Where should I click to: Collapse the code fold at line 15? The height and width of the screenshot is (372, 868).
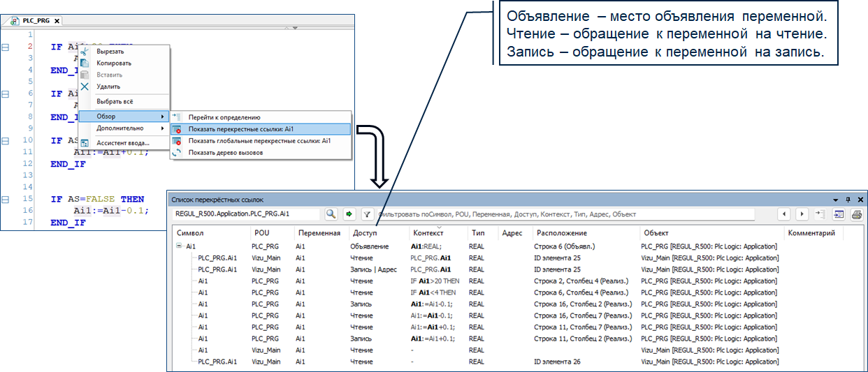6,200
